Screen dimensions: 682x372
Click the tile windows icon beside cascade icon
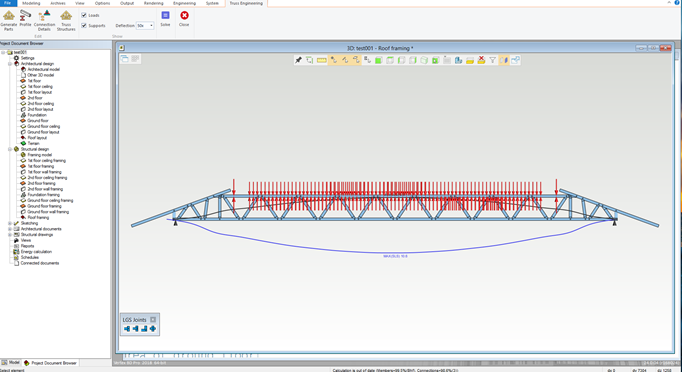pyautogui.click(x=135, y=59)
